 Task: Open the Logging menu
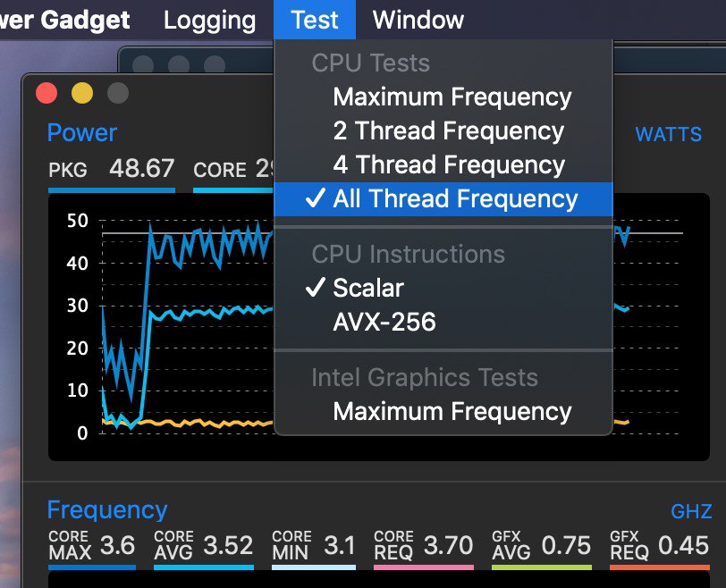[x=210, y=21]
